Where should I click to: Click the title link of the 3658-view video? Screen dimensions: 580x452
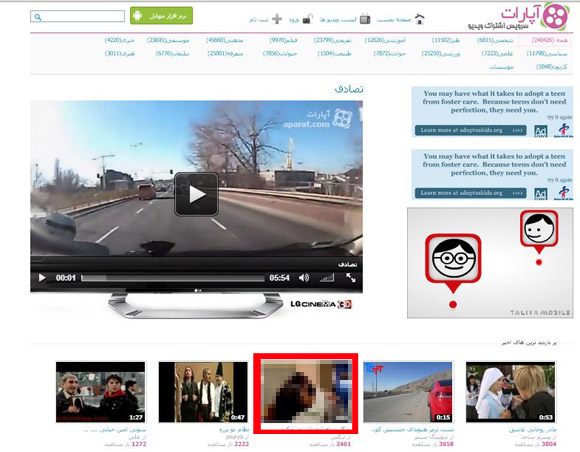[412, 430]
